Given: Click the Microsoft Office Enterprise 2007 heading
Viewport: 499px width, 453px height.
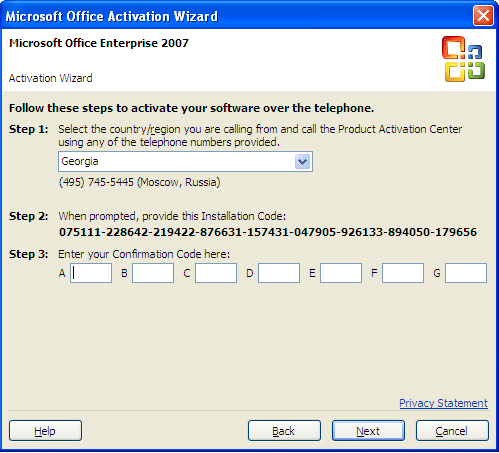Looking at the screenshot, I should pos(99,43).
